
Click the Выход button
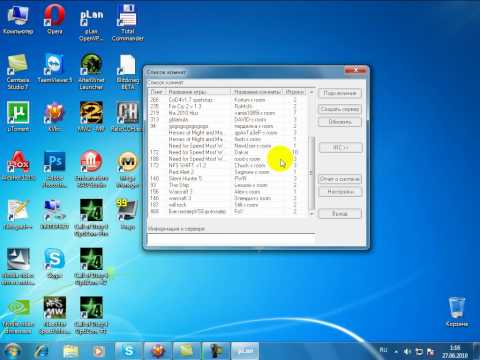(340, 214)
